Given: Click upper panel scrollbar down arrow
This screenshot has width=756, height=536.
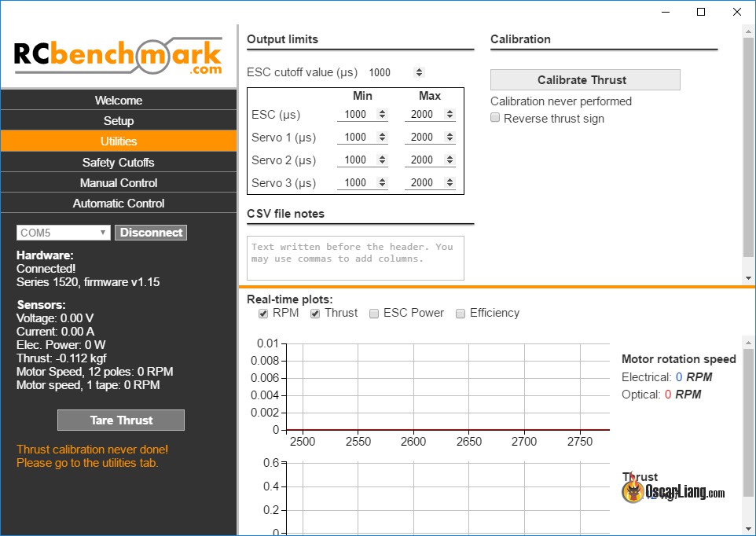Looking at the screenshot, I should click(748, 278).
